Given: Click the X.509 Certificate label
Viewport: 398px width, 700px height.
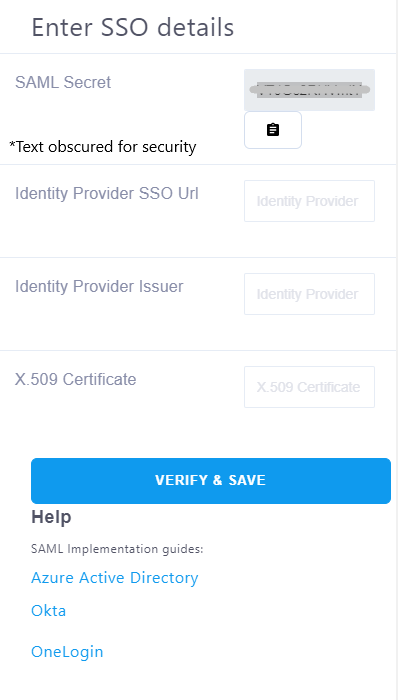Looking at the screenshot, I should [75, 379].
